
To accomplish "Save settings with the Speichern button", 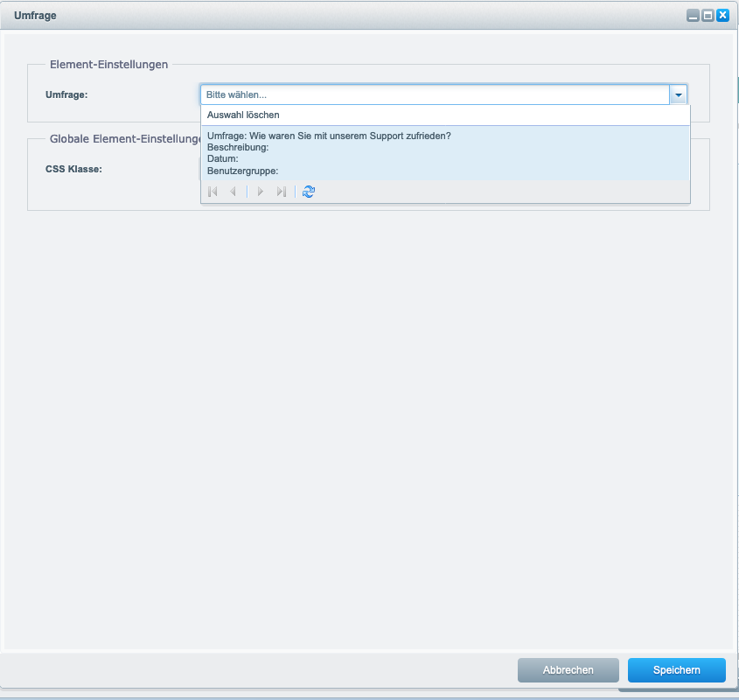I will tap(676, 670).
